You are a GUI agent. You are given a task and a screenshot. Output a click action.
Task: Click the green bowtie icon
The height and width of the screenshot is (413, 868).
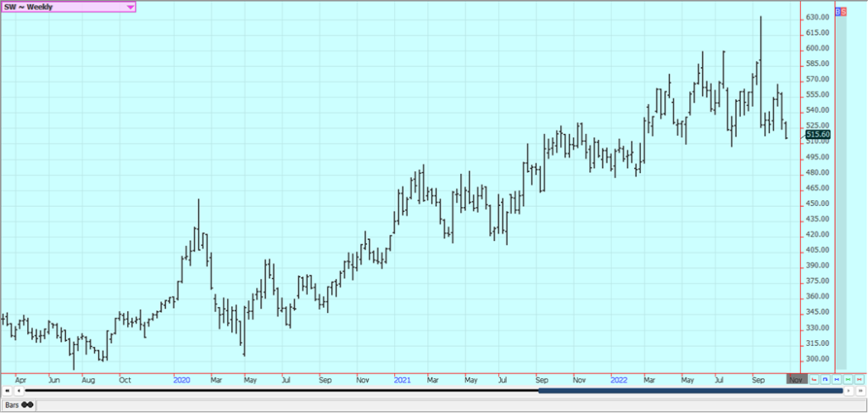coord(848,379)
